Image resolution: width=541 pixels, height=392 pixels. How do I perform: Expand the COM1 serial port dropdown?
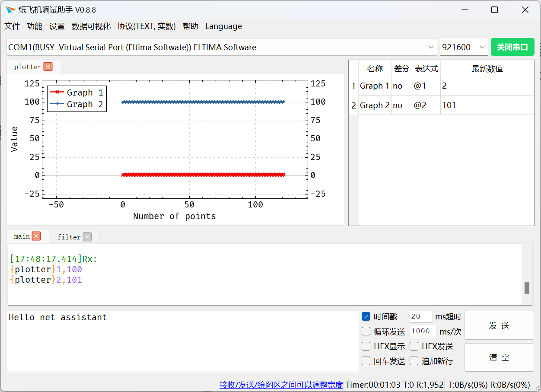pyautogui.click(x=431, y=47)
